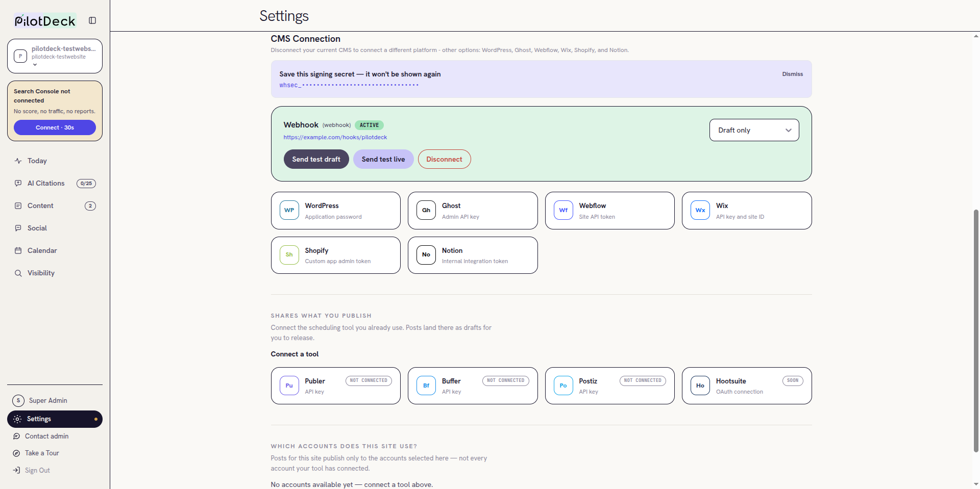Click the webhook ACTIVE badge

click(369, 125)
